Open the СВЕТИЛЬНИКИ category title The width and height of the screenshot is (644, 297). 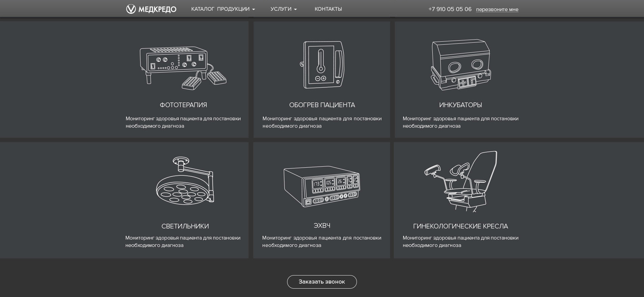pos(185,226)
